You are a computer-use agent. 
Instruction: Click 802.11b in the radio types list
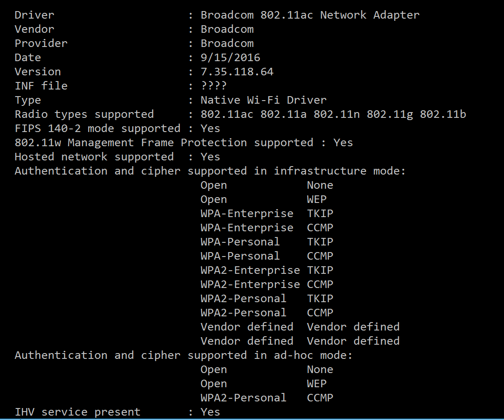443,114
